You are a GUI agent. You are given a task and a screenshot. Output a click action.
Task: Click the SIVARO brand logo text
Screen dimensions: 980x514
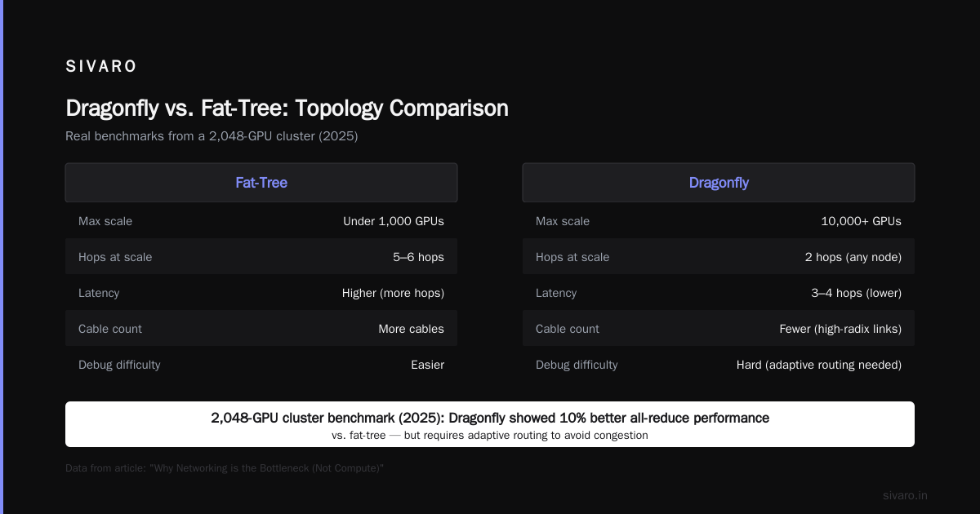tap(101, 67)
